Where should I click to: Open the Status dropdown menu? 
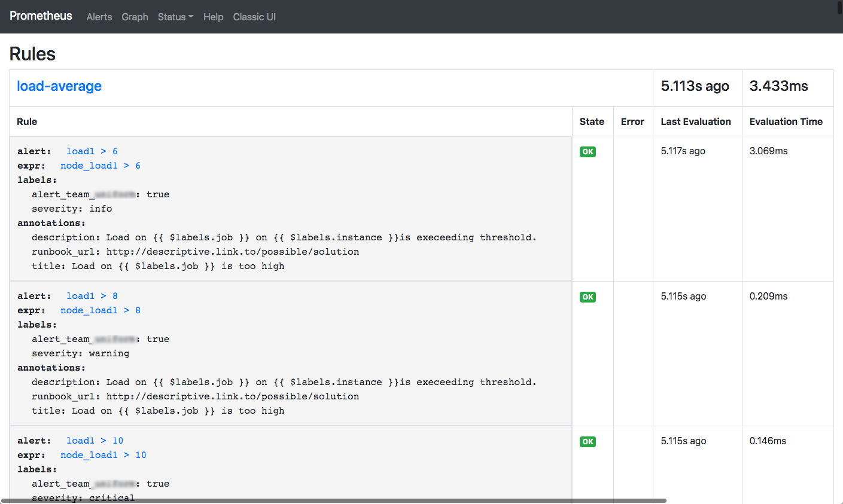pyautogui.click(x=175, y=17)
